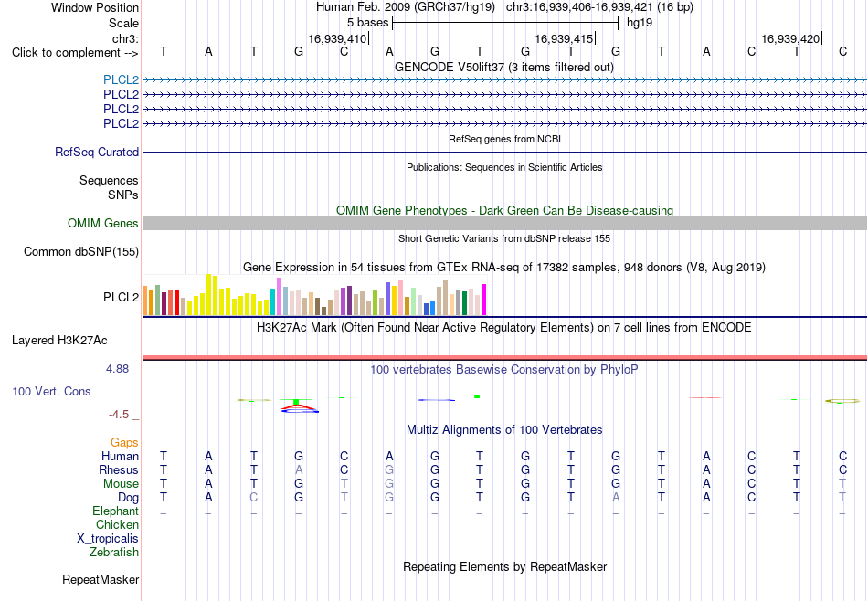This screenshot has height=601, width=868.
Task: Select the Scale track label
Action: [x=123, y=23]
